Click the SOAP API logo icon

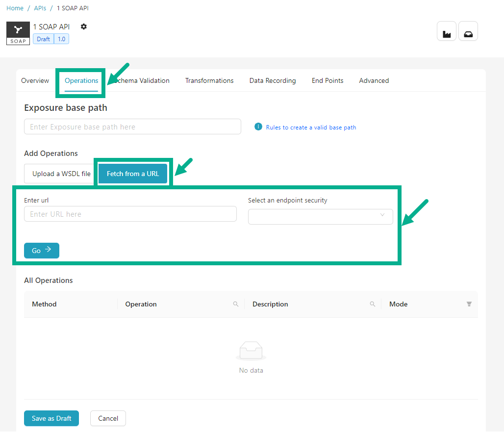click(x=18, y=33)
